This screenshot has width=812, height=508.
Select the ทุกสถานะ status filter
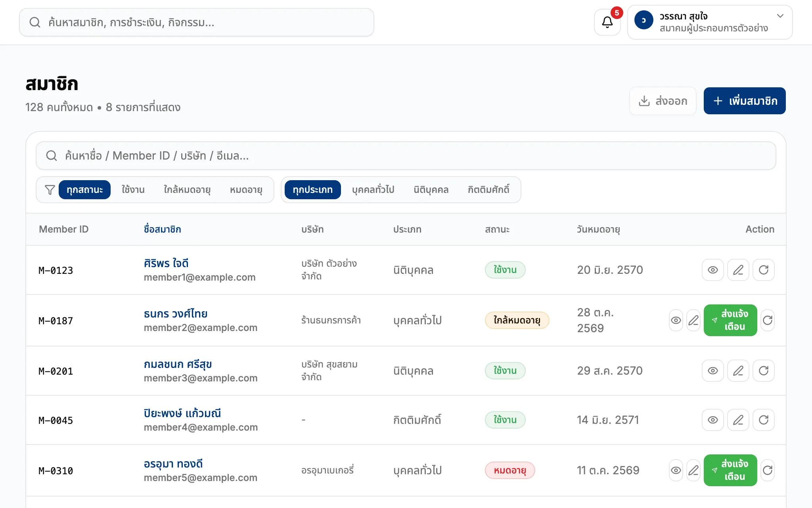(x=84, y=190)
